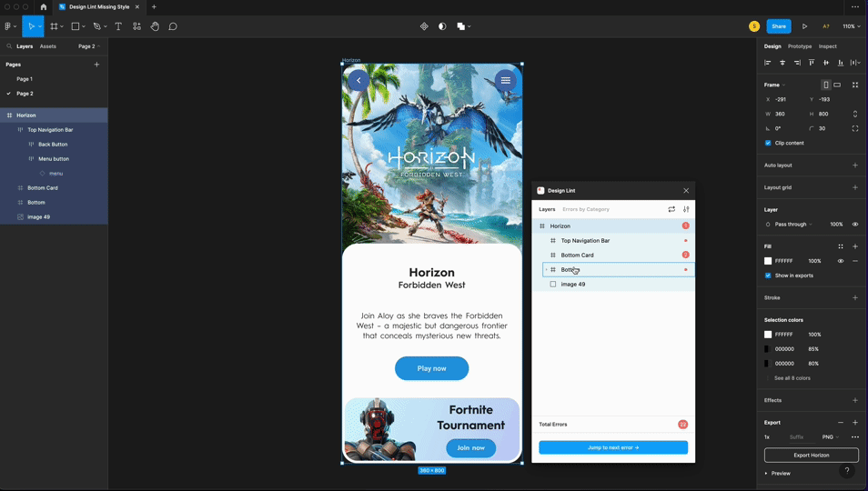The image size is (868, 491).
Task: Click the Resize to fit icon
Action: pyautogui.click(x=855, y=85)
